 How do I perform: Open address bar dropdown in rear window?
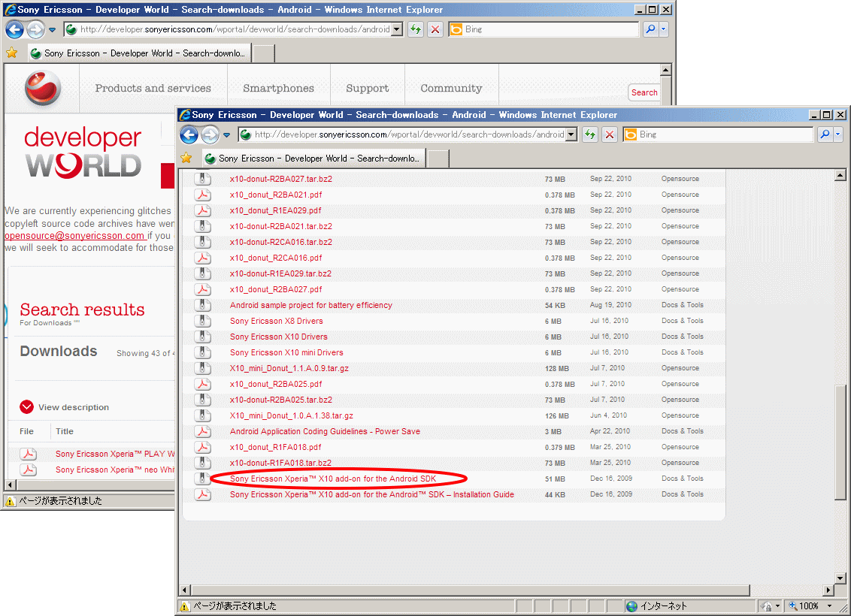(397, 29)
